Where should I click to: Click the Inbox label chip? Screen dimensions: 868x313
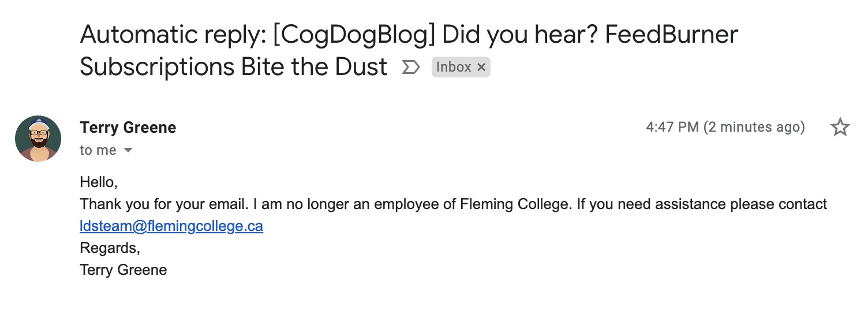coord(454,68)
